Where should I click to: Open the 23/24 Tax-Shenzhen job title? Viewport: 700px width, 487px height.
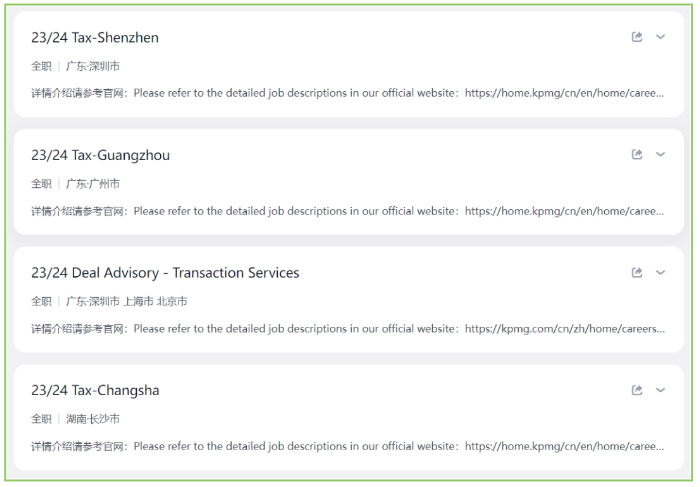point(95,37)
